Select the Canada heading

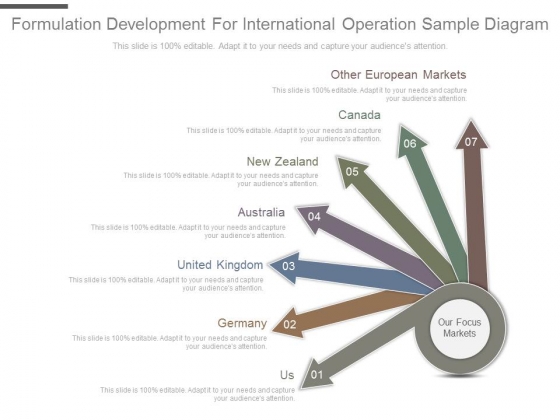pyautogui.click(x=359, y=115)
